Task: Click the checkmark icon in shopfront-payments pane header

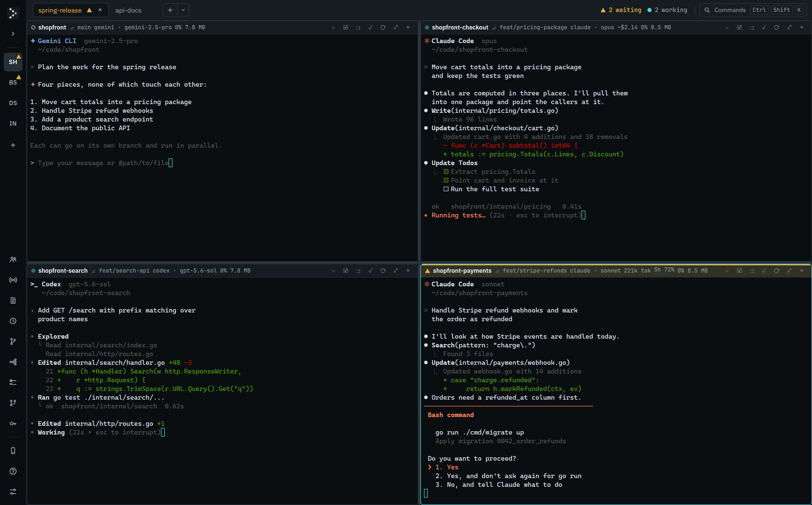Action: click(764, 270)
